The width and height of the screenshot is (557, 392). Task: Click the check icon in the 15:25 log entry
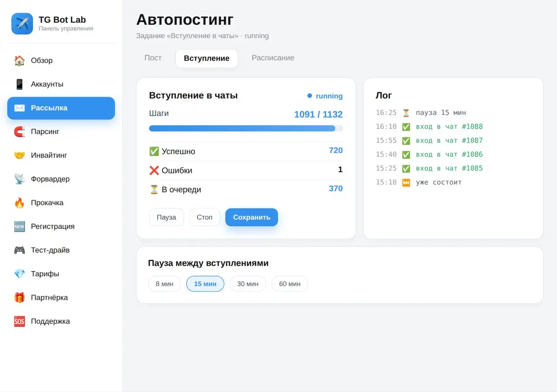pyautogui.click(x=406, y=168)
